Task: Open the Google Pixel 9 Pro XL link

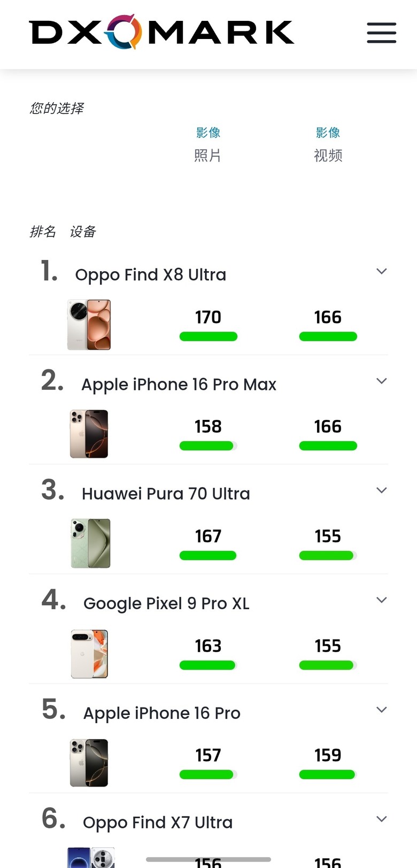Action: pos(166,603)
